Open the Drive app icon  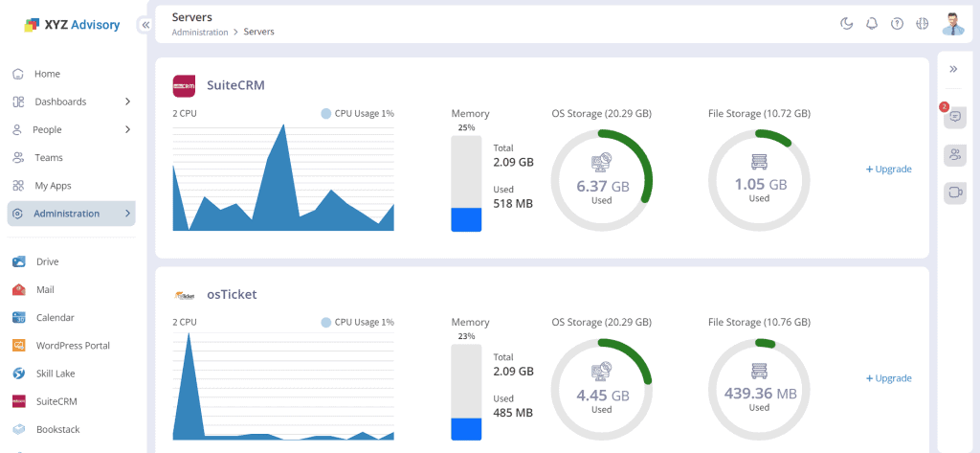click(x=19, y=261)
